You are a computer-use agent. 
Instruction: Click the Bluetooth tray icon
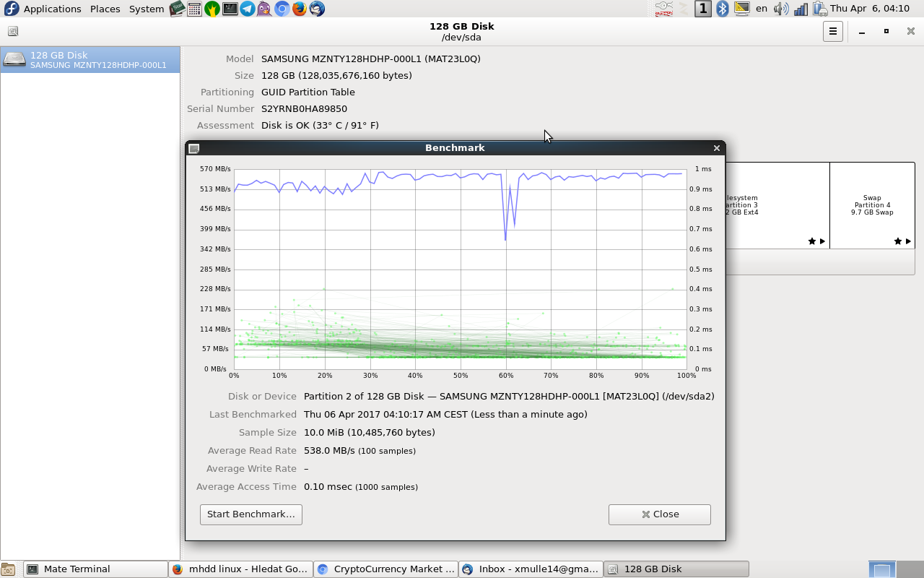(722, 9)
